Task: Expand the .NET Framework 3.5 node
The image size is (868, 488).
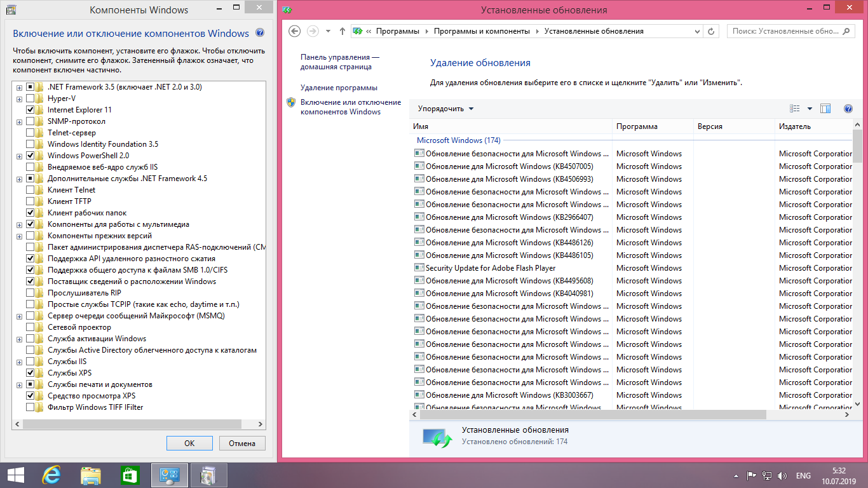Action: pos(19,87)
